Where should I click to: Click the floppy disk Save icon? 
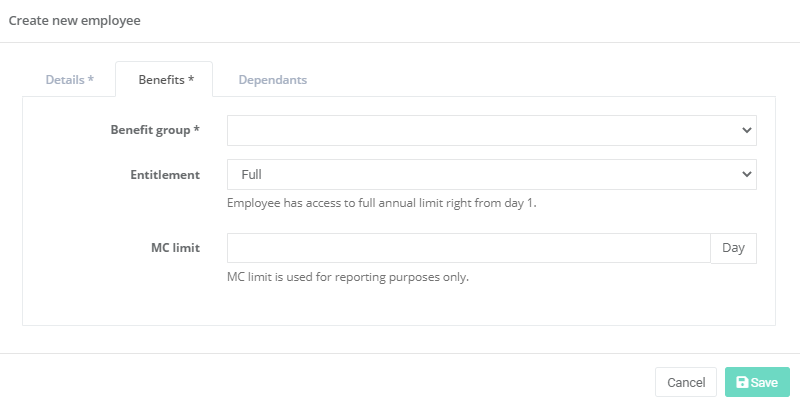(x=742, y=382)
